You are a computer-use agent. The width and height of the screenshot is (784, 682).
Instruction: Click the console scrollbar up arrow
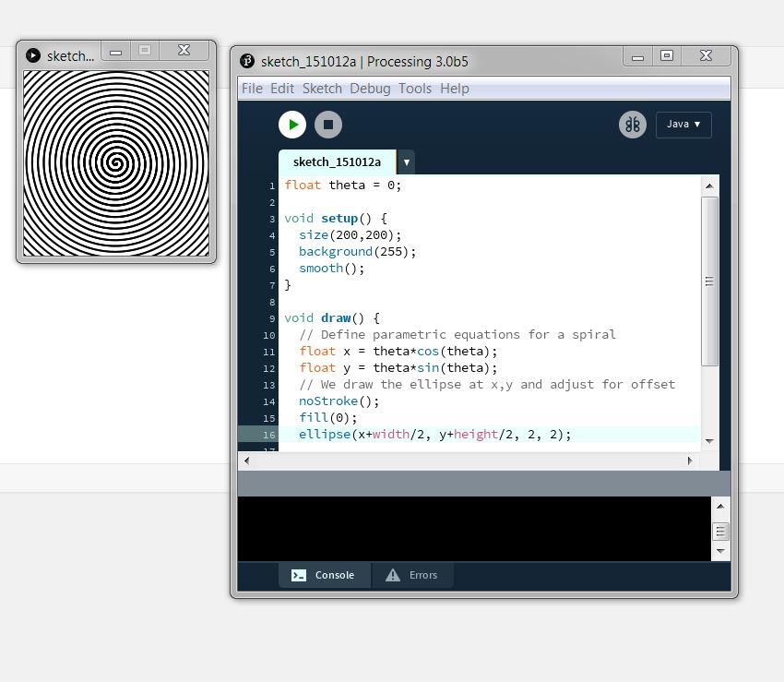click(x=720, y=506)
